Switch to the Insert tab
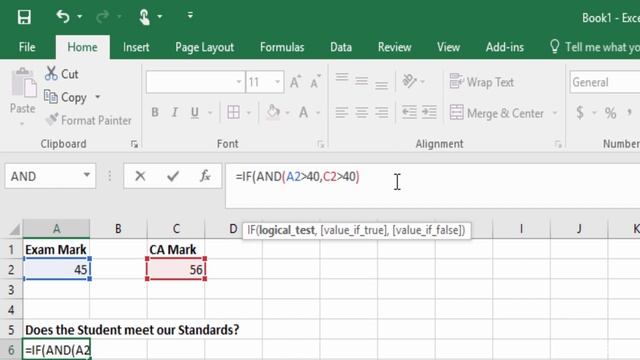This screenshot has height=360, width=640. click(x=136, y=47)
